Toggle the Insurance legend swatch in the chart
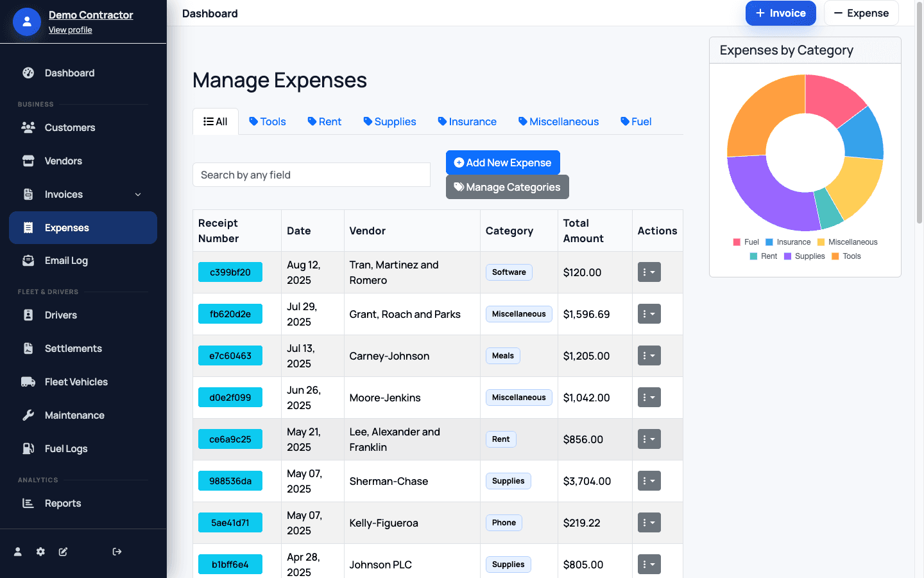Screen dimensions: 924x578 pyautogui.click(x=769, y=242)
